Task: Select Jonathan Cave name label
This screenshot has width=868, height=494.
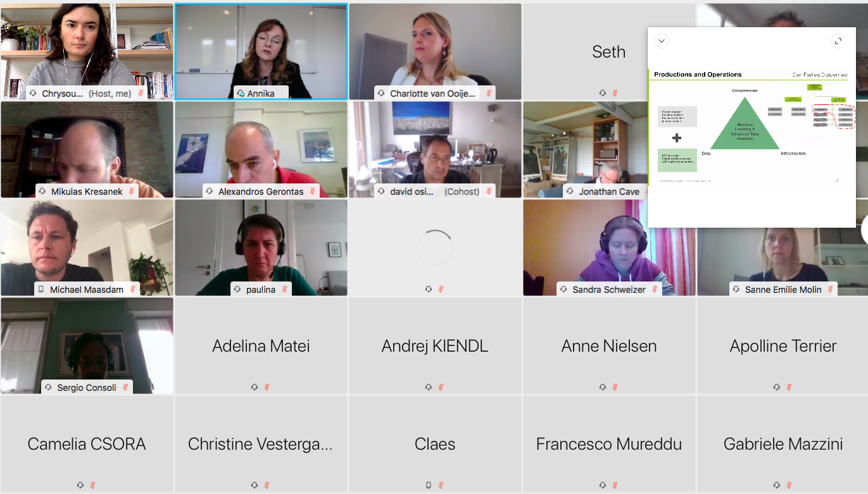Action: 608,191
